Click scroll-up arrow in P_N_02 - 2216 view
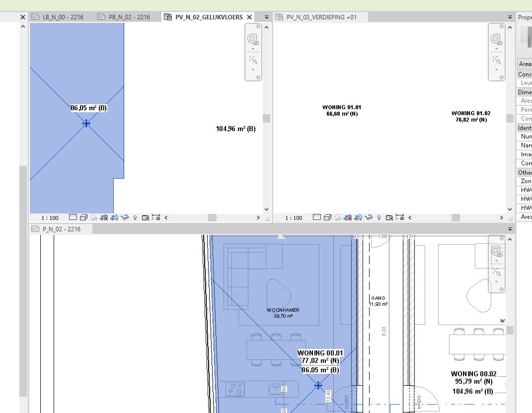 (510, 239)
